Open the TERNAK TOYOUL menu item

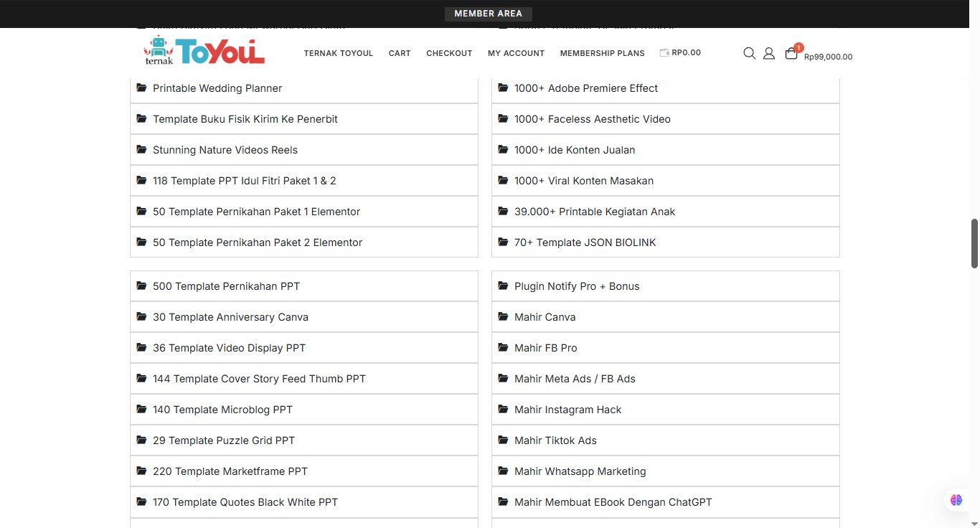click(339, 53)
